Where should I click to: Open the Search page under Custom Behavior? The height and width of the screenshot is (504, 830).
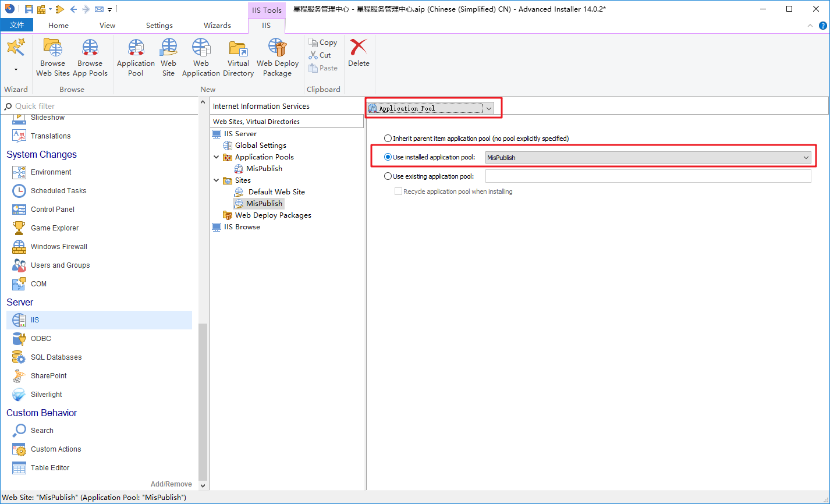coord(42,431)
